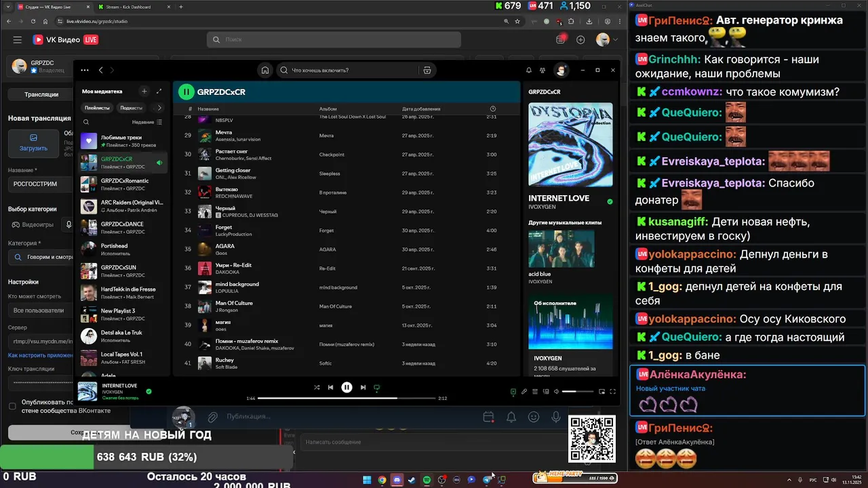Show lyrics with microphone icon
868x488 pixels.
524,391
